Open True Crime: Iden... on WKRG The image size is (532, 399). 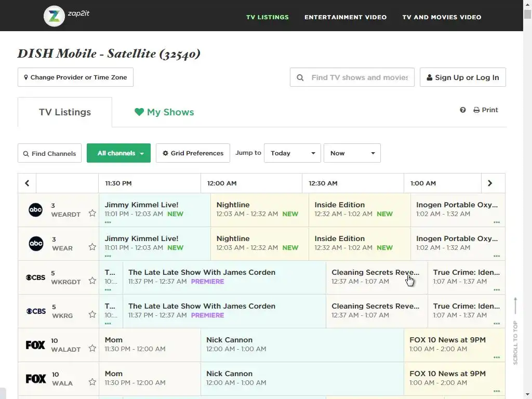467,311
